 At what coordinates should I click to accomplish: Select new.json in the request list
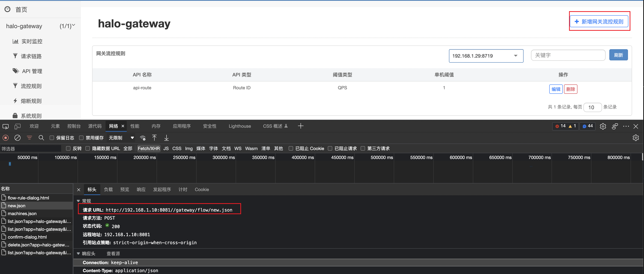click(37, 205)
